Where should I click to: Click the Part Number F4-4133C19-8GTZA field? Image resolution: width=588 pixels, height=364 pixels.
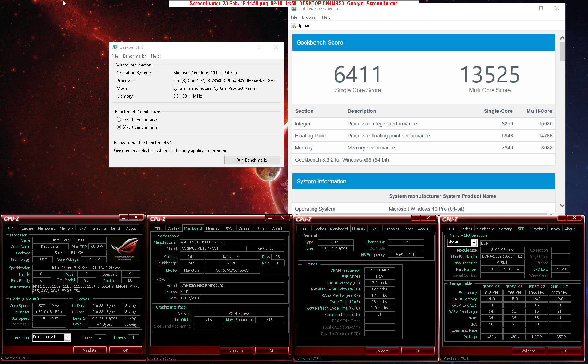[502, 269]
